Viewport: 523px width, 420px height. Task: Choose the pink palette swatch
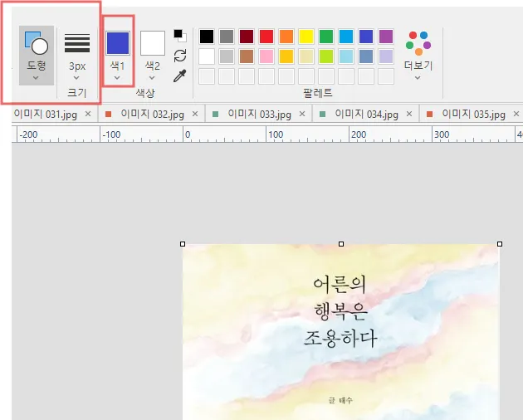coord(266,56)
